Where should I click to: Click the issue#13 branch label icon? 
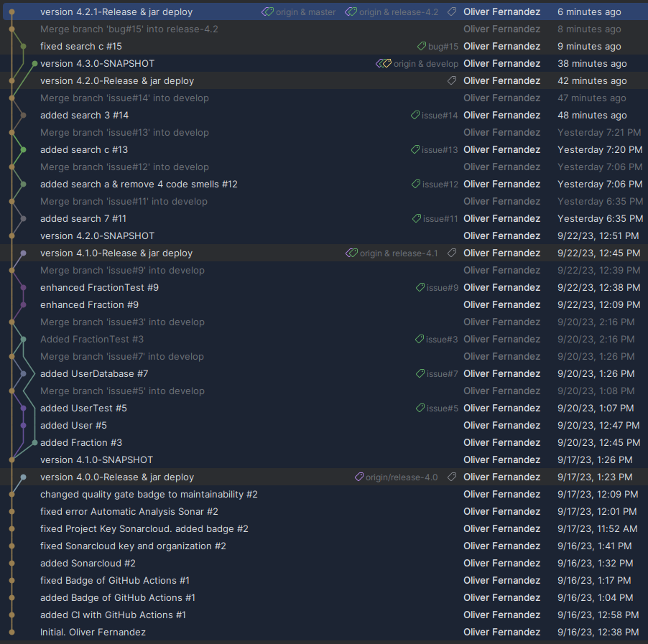pos(415,149)
